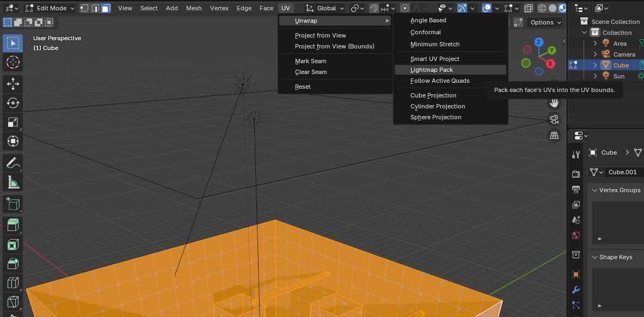
Task: Open the Global transform orientation dropdown
Action: click(x=325, y=8)
